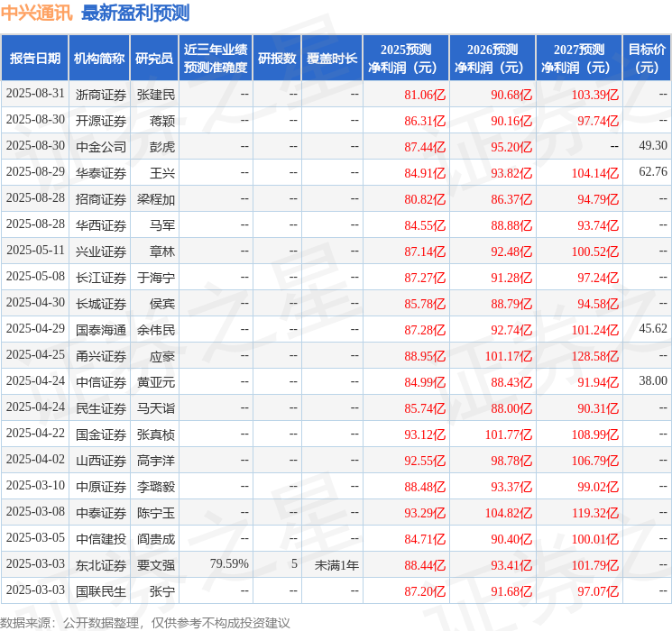Screen dimensions: 672x631
Task: Select the 中信建投 institution cell
Action: [x=101, y=539]
